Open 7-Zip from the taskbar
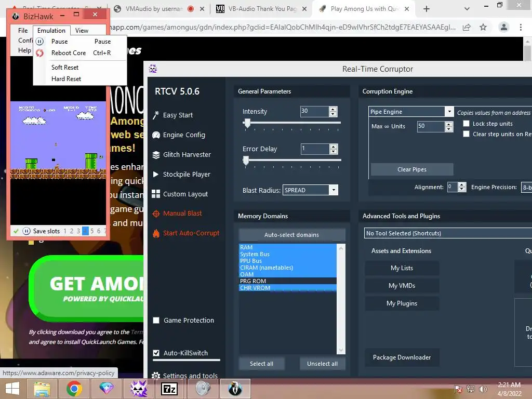This screenshot has height=399, width=532. point(170,389)
